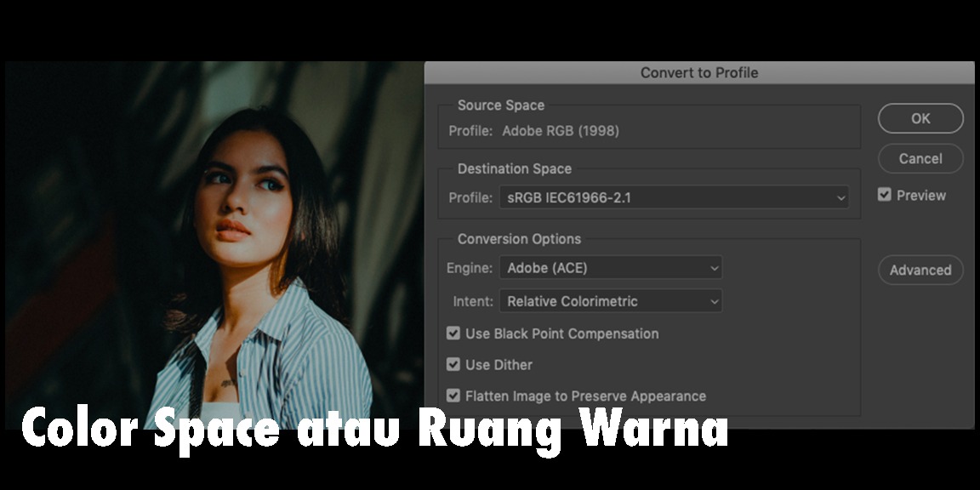Click the Source Space group label
This screenshot has height=490, width=980.
pyautogui.click(x=500, y=105)
